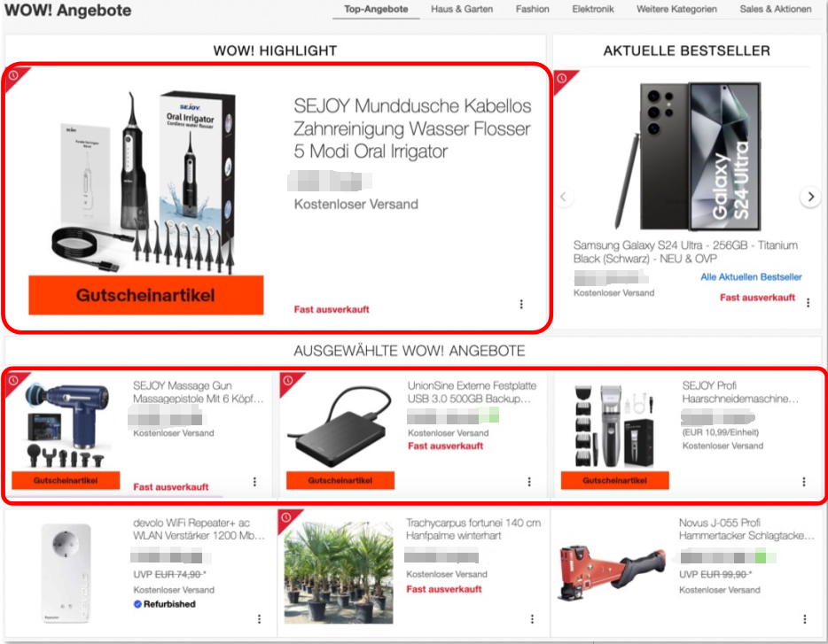This screenshot has width=828, height=644.
Task: Open three-dot menu on SEJOY Munddusche highlight
Action: click(521, 304)
